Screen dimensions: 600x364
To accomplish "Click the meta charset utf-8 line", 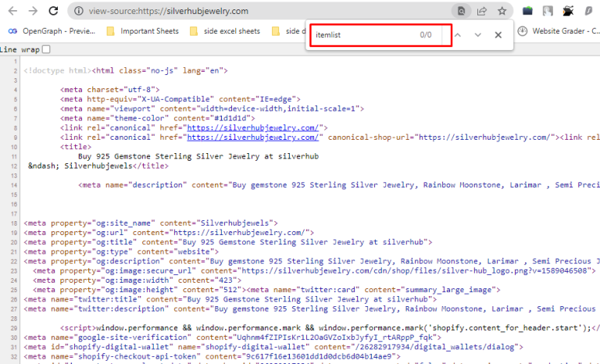I will 110,90.
